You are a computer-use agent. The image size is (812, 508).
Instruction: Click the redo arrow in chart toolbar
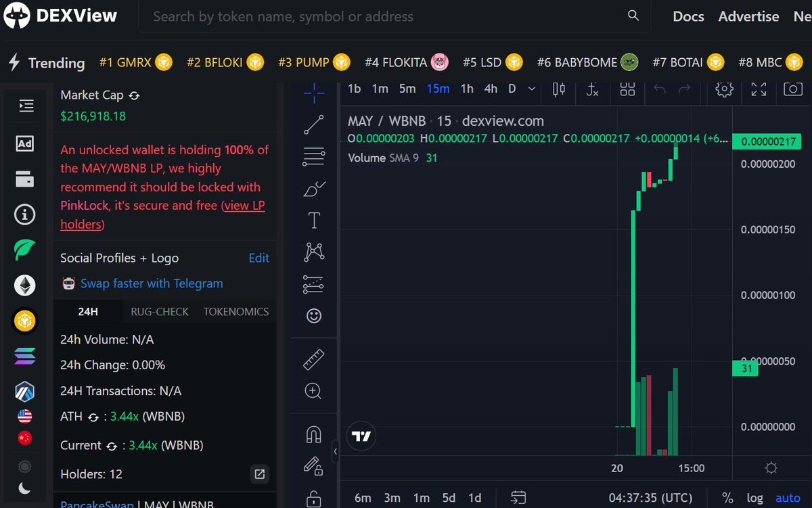(x=685, y=89)
